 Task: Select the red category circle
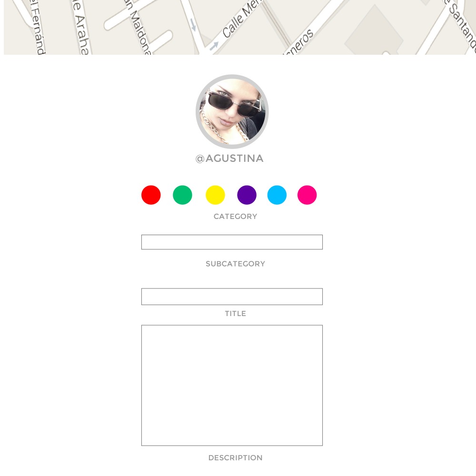click(x=151, y=195)
